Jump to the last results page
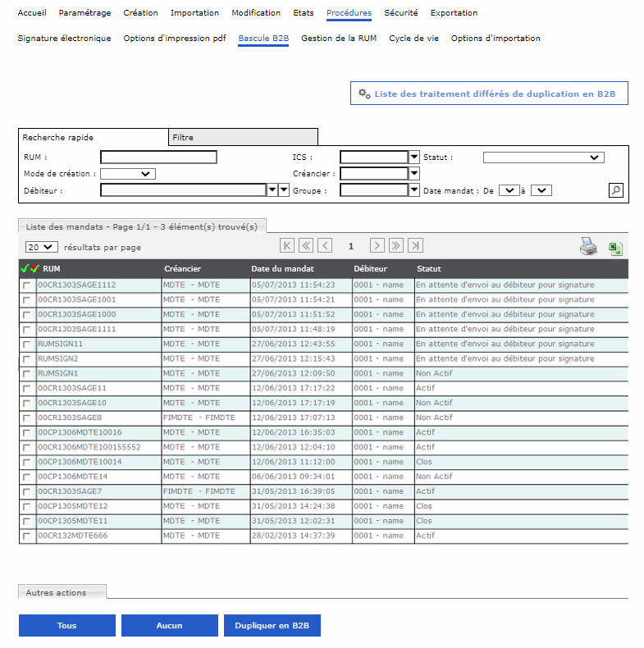Viewport: 644px width, 648px height. 416,245
